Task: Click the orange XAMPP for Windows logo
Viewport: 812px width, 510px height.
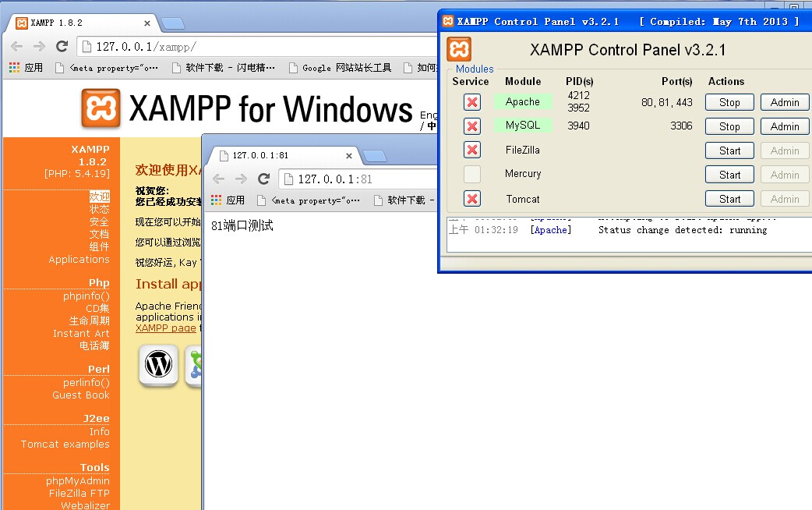Action: click(101, 108)
